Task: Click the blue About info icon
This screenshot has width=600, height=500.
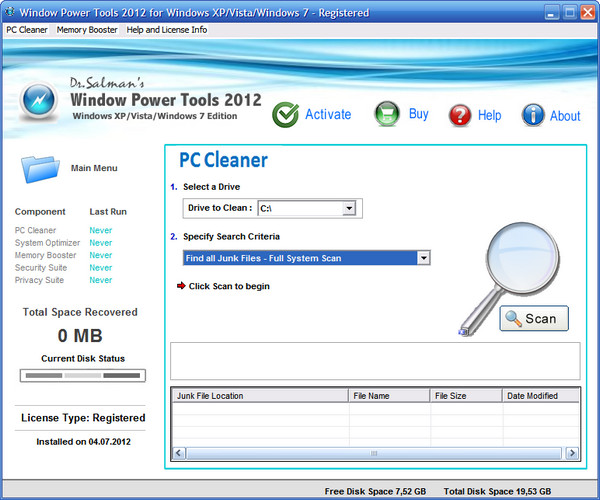Action: pyautogui.click(x=533, y=115)
